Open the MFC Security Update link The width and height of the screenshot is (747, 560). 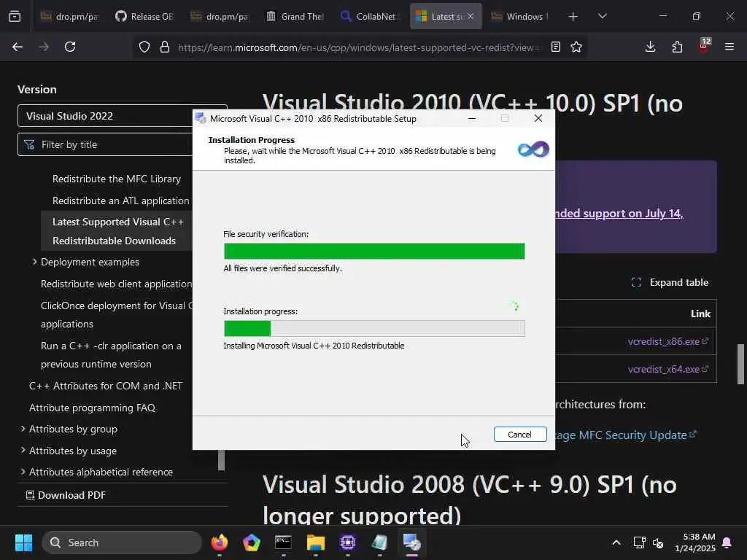(626, 435)
